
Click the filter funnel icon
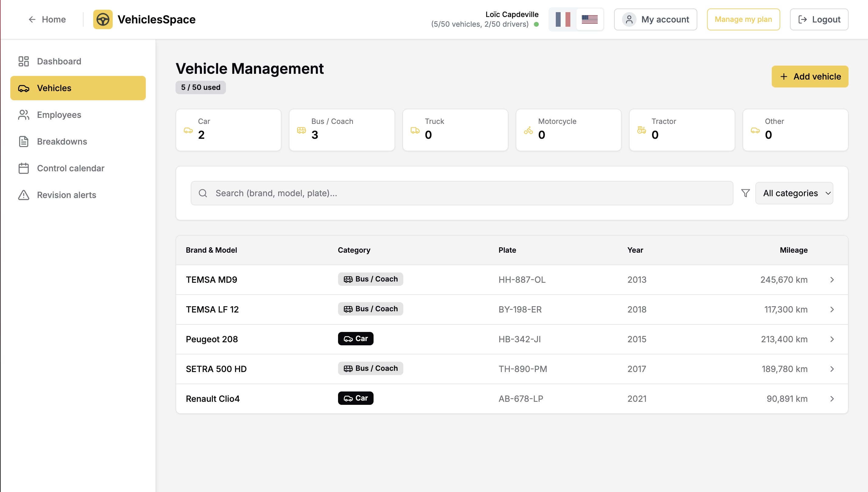coord(745,193)
